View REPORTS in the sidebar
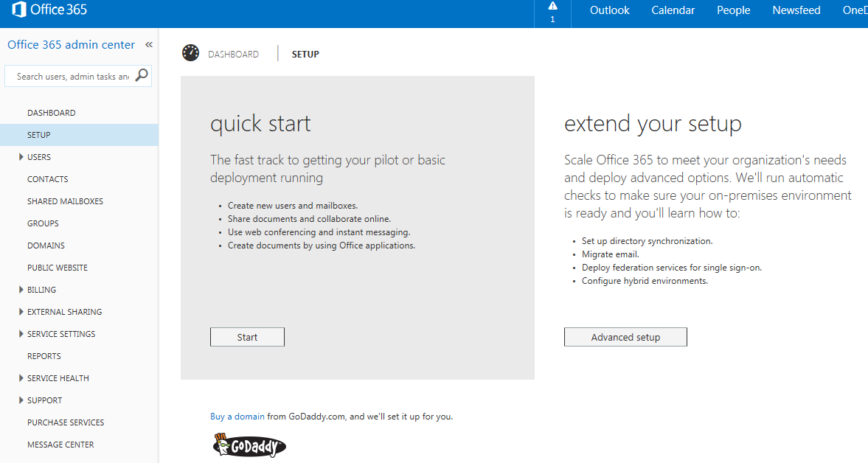The image size is (868, 463). pyautogui.click(x=44, y=356)
